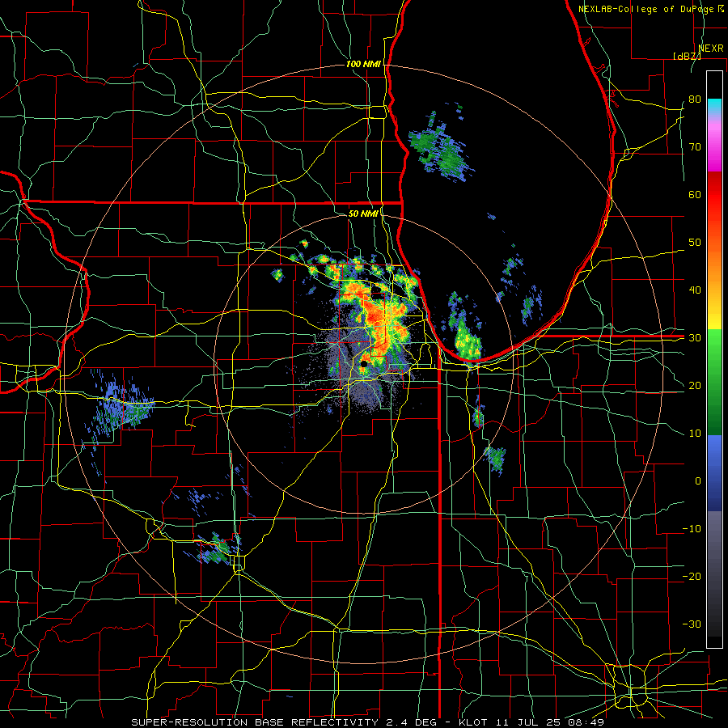Screen dimensions: 728x728
Task: Click the bright green band of color bar
Action: pyautogui.click(x=714, y=346)
